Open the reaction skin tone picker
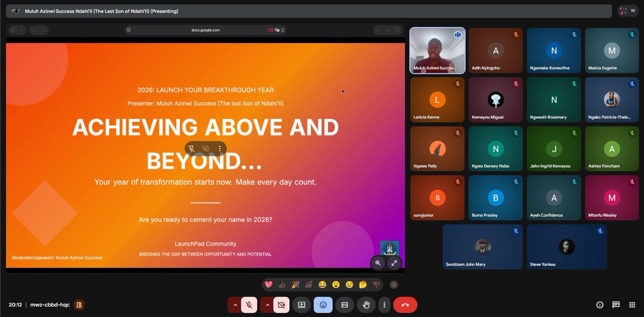This screenshot has width=644, height=317. pos(394,285)
